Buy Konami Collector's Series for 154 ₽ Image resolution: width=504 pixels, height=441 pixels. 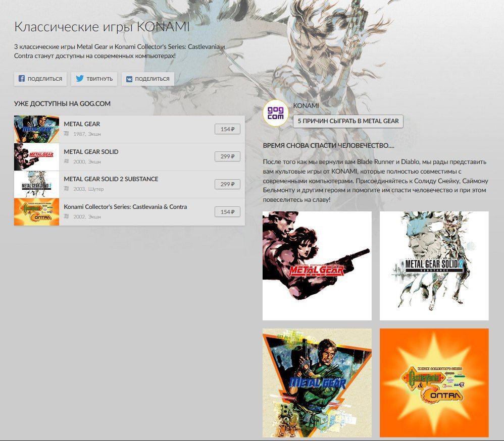pos(227,211)
